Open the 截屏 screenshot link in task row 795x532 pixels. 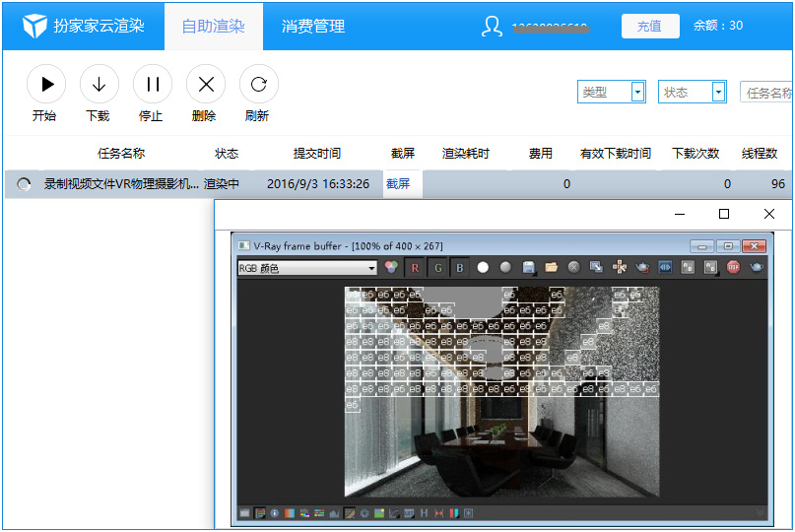tap(398, 184)
